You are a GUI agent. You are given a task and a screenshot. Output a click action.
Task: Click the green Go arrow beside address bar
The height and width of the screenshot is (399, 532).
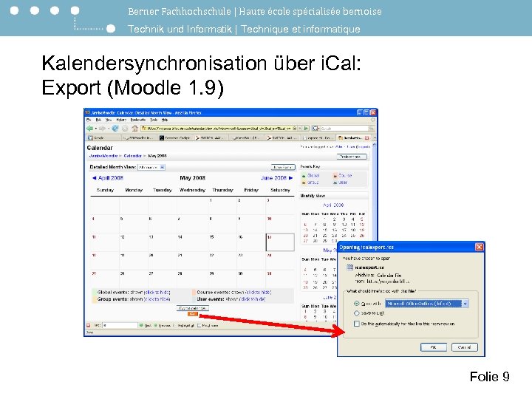[x=306, y=129]
